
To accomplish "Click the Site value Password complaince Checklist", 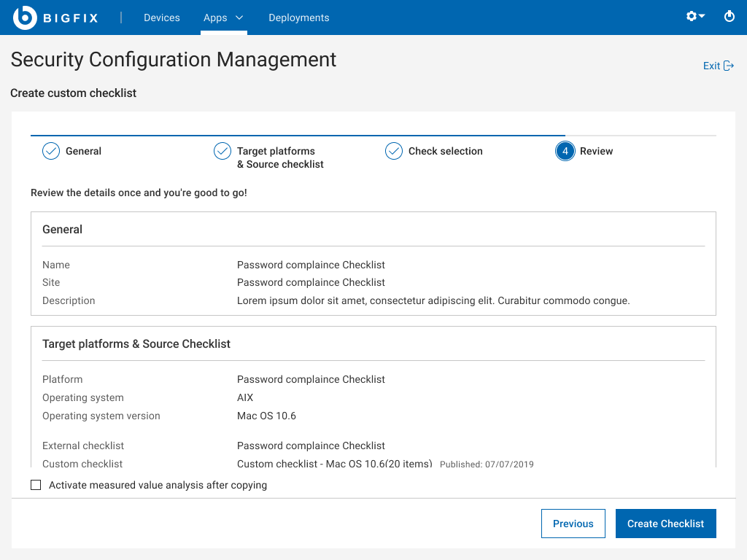I will pos(311,282).
